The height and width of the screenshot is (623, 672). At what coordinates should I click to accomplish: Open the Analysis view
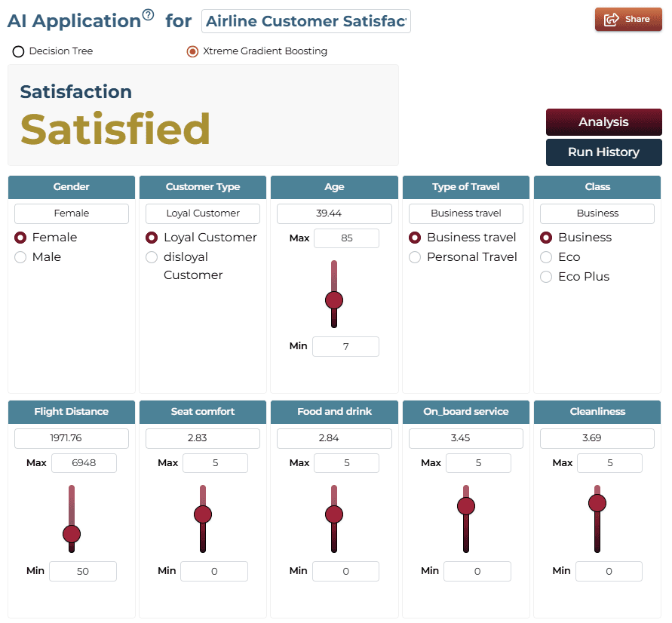click(x=603, y=122)
